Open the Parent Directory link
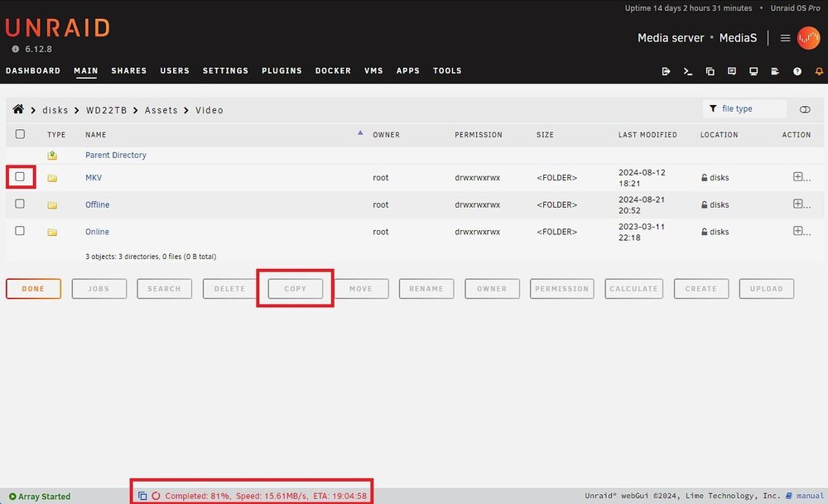The image size is (828, 504). (x=116, y=155)
